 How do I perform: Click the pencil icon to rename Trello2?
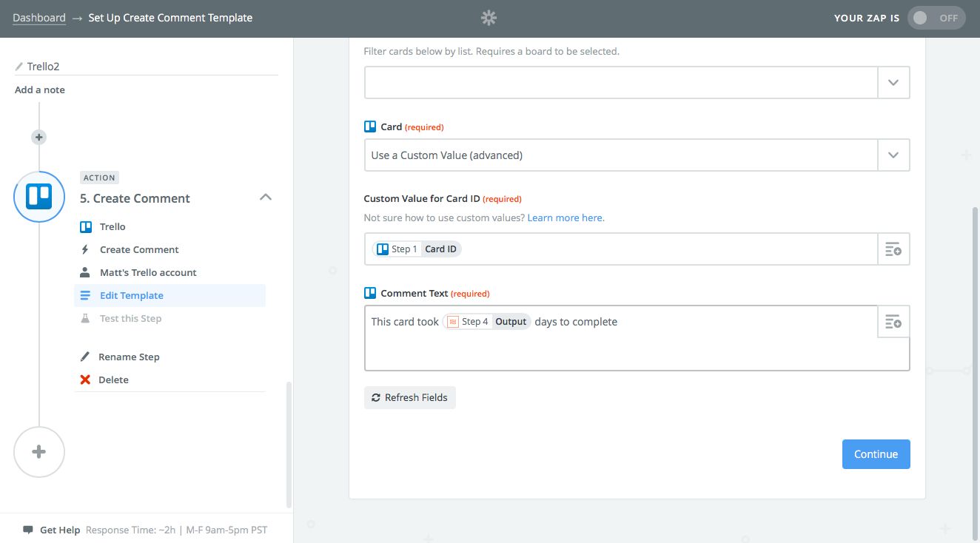19,65
